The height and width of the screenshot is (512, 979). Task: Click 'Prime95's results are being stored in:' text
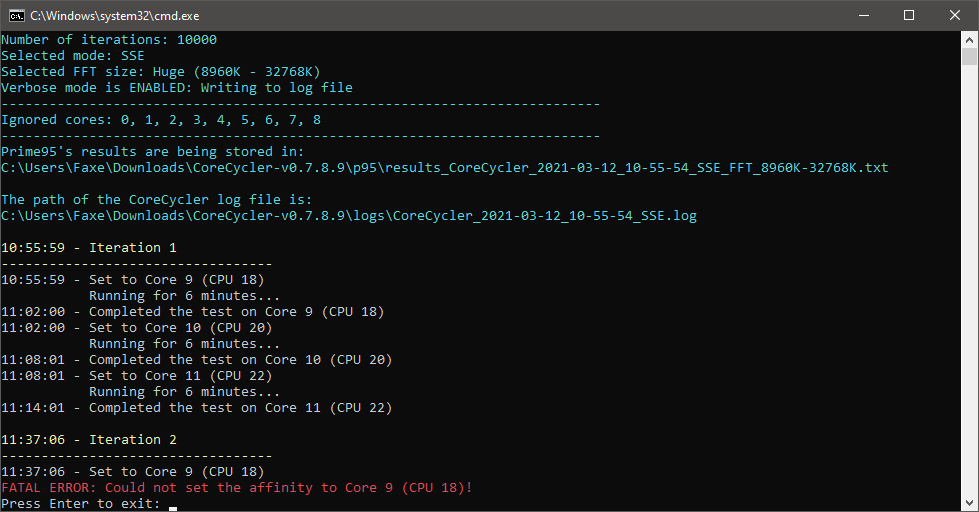[153, 152]
